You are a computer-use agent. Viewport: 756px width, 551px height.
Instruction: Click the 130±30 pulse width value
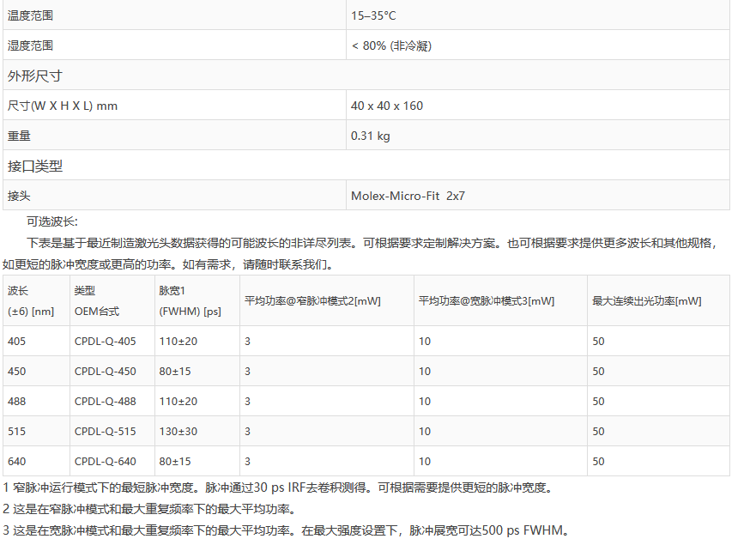click(x=178, y=432)
